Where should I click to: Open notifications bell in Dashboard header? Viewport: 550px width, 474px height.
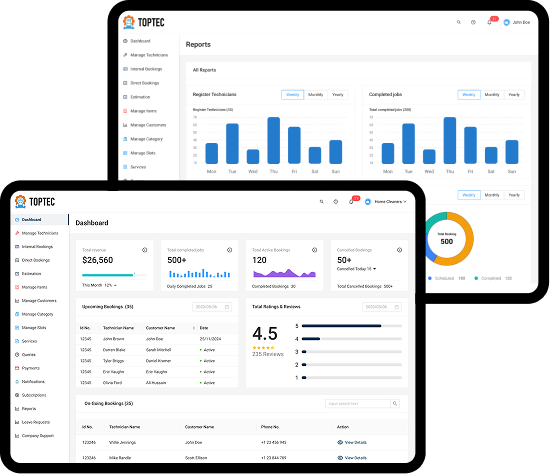pyautogui.click(x=351, y=202)
